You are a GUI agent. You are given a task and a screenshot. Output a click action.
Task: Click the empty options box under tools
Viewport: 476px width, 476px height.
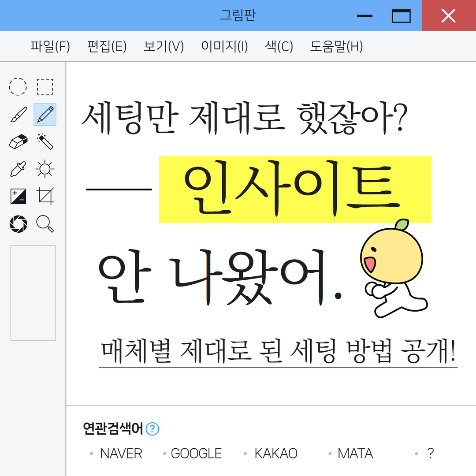click(x=33, y=293)
